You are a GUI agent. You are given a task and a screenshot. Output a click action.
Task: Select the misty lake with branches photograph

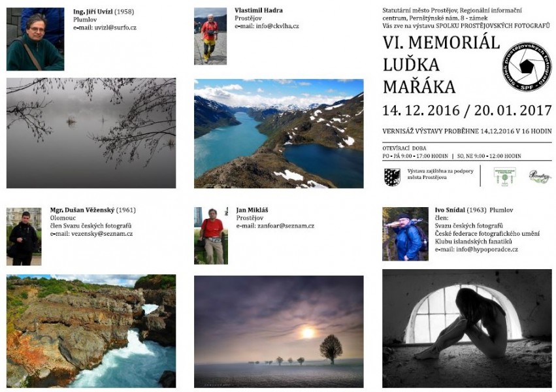point(91,133)
